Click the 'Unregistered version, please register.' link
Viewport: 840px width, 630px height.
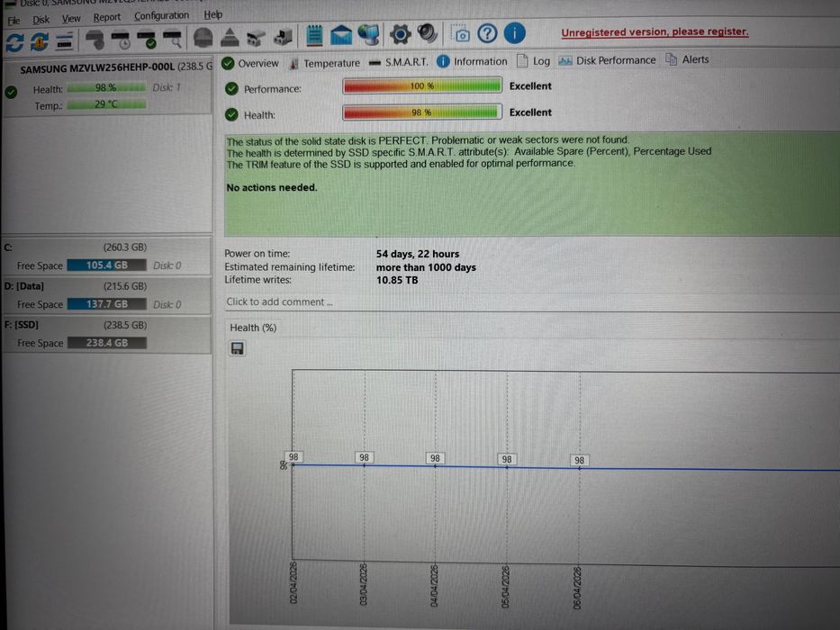(655, 32)
